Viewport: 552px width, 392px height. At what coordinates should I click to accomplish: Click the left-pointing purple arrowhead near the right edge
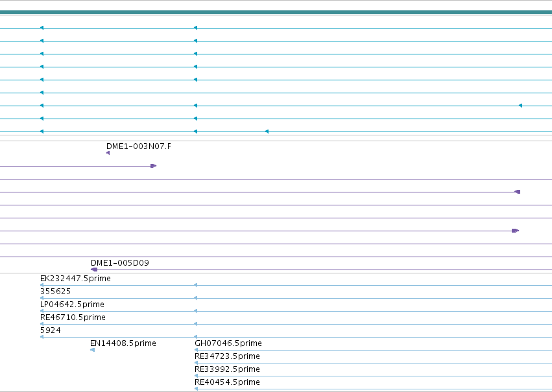tap(517, 192)
